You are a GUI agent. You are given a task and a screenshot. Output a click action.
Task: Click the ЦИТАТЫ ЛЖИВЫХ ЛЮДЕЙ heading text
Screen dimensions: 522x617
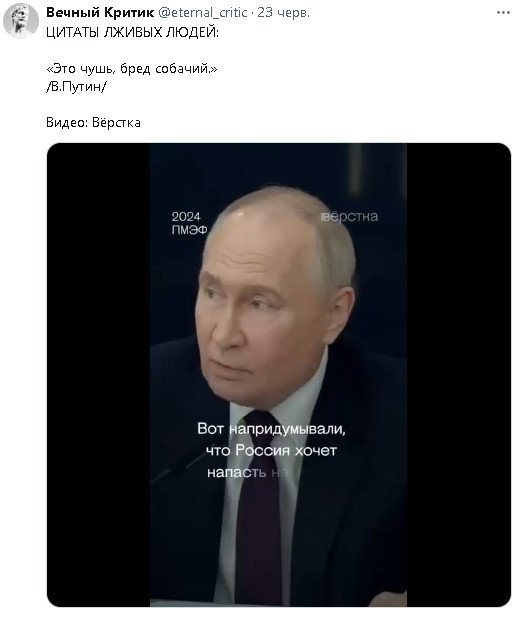(132, 32)
